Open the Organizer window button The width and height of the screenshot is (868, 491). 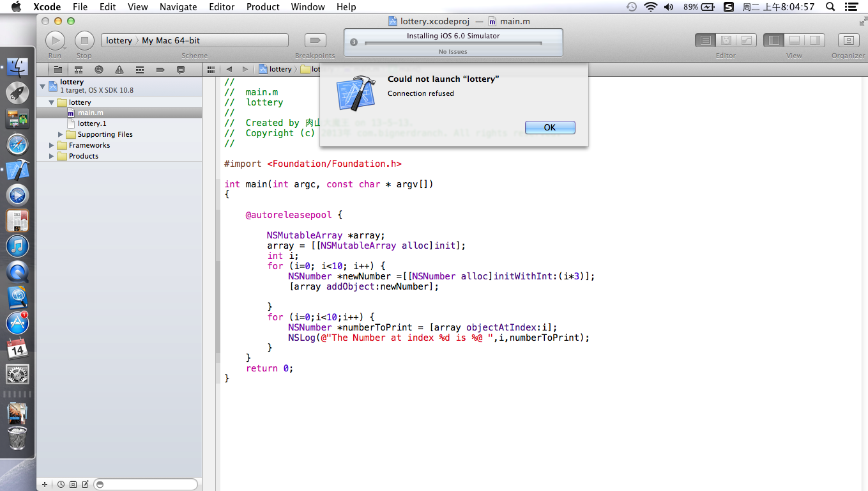click(x=848, y=40)
